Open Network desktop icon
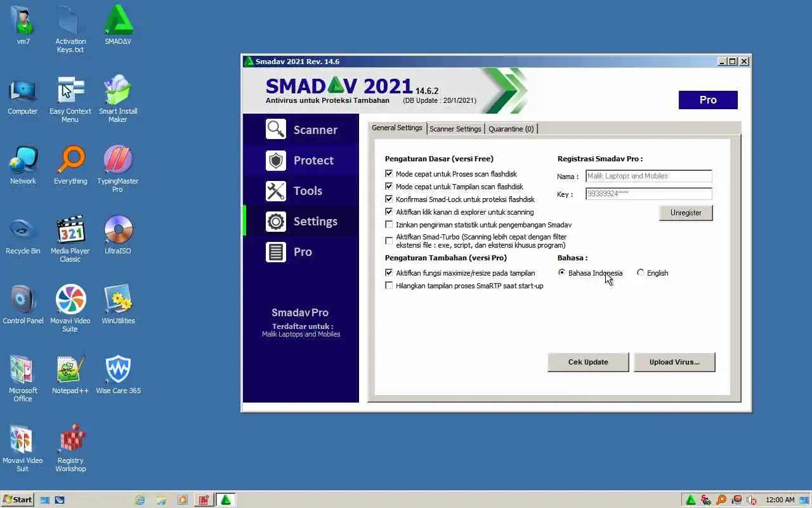Image resolution: width=812 pixels, height=508 pixels. (x=23, y=166)
